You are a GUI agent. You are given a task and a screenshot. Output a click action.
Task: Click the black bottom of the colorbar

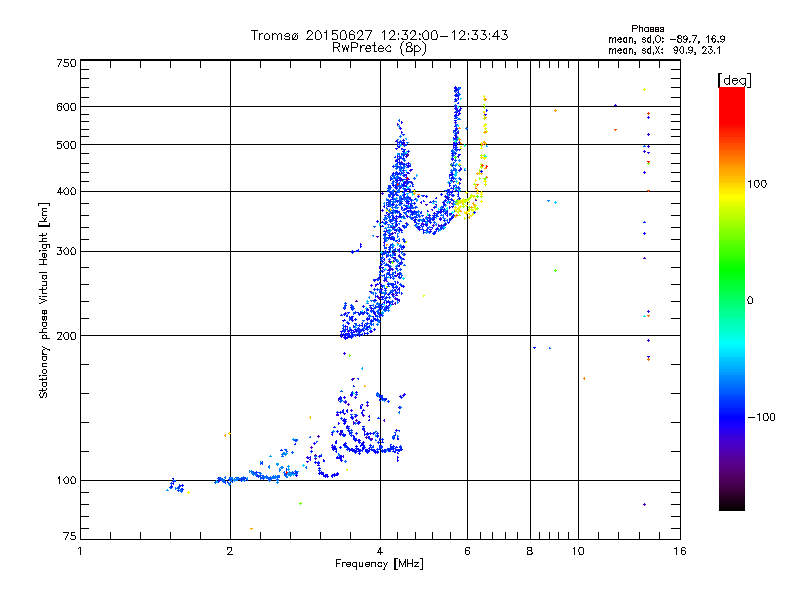click(x=732, y=505)
